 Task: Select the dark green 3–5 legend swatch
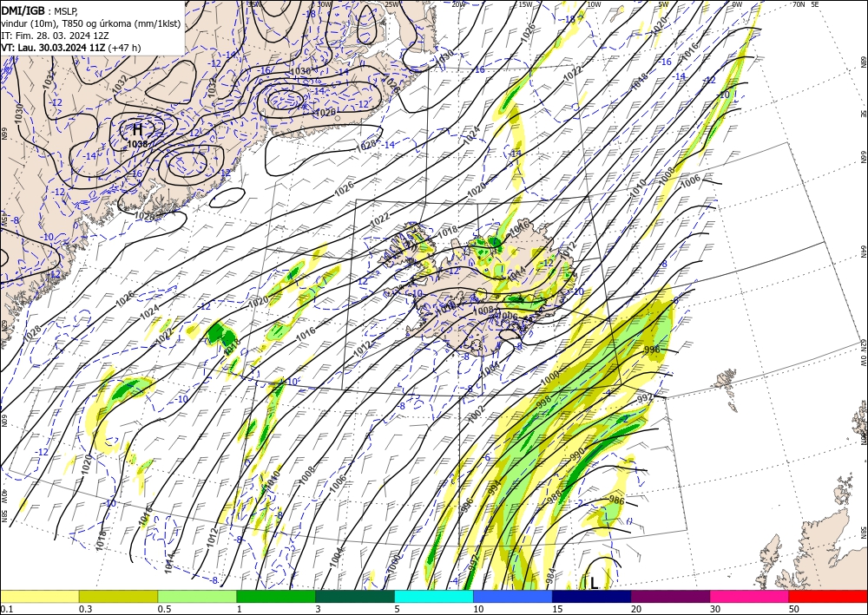(355, 596)
